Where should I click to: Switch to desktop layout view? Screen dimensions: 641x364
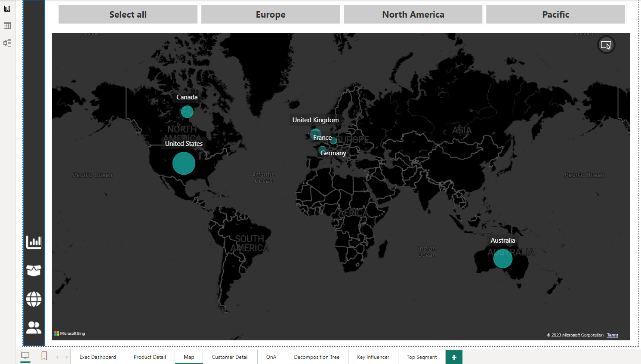[x=25, y=356]
